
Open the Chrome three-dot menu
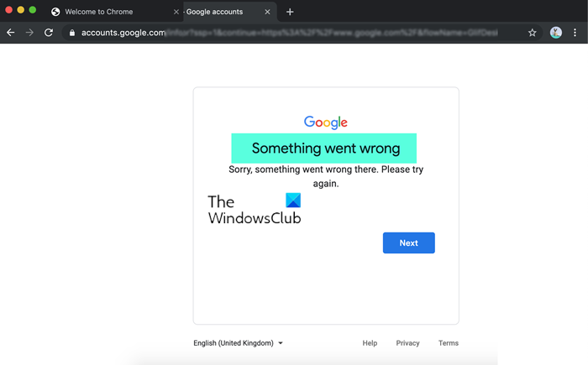tap(575, 33)
